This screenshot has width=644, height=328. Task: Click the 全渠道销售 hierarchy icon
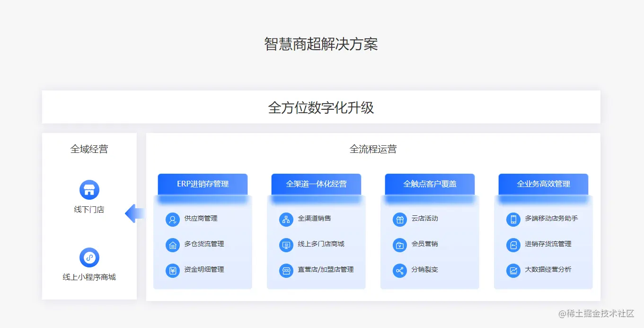coord(286,220)
